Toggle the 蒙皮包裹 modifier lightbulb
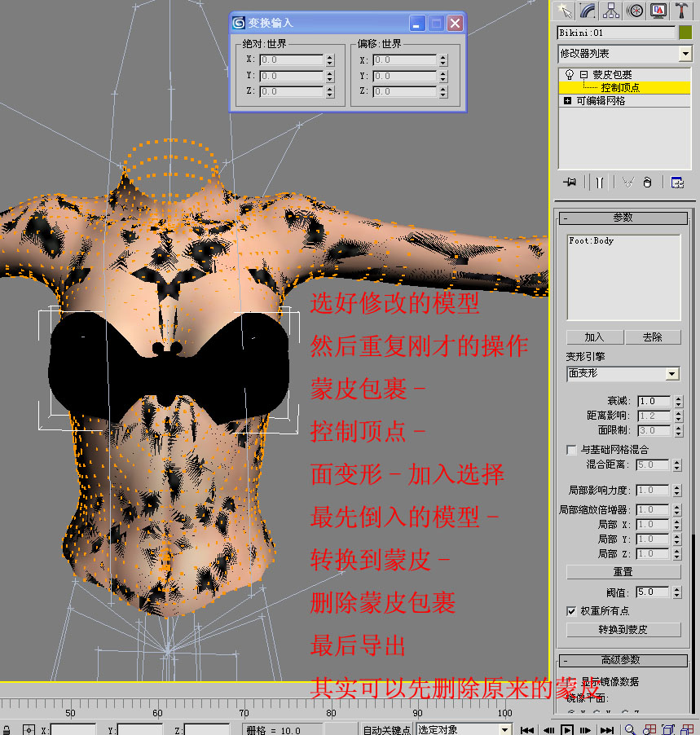This screenshot has width=700, height=735. tap(569, 75)
